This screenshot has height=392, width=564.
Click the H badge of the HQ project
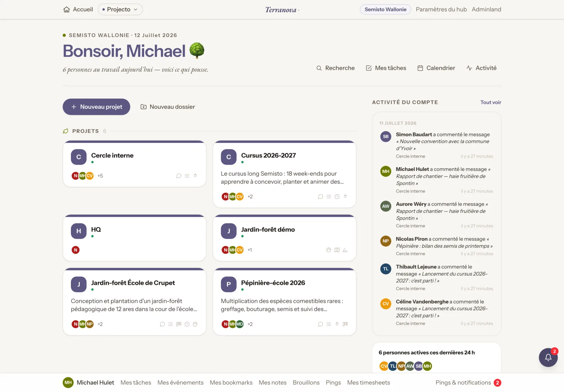coord(79,231)
